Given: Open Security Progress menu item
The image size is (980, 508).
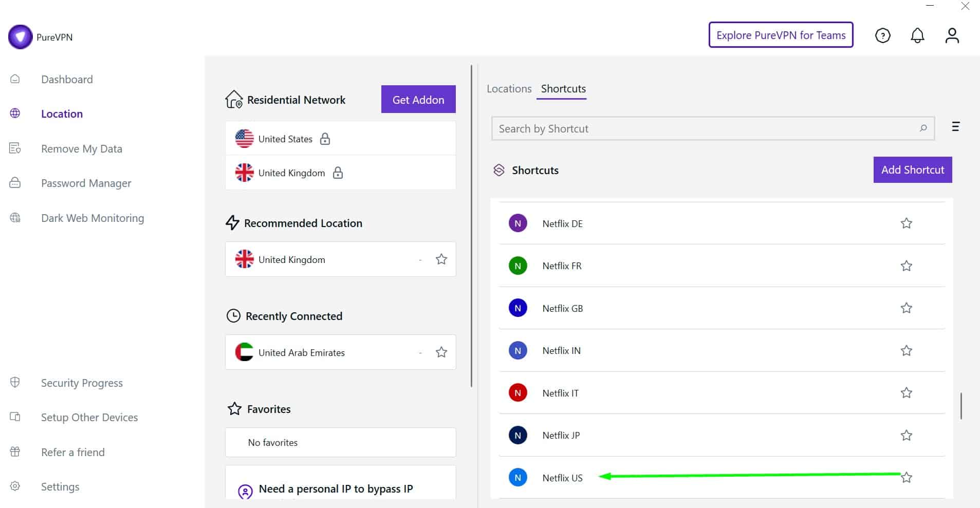Looking at the screenshot, I should pyautogui.click(x=82, y=383).
